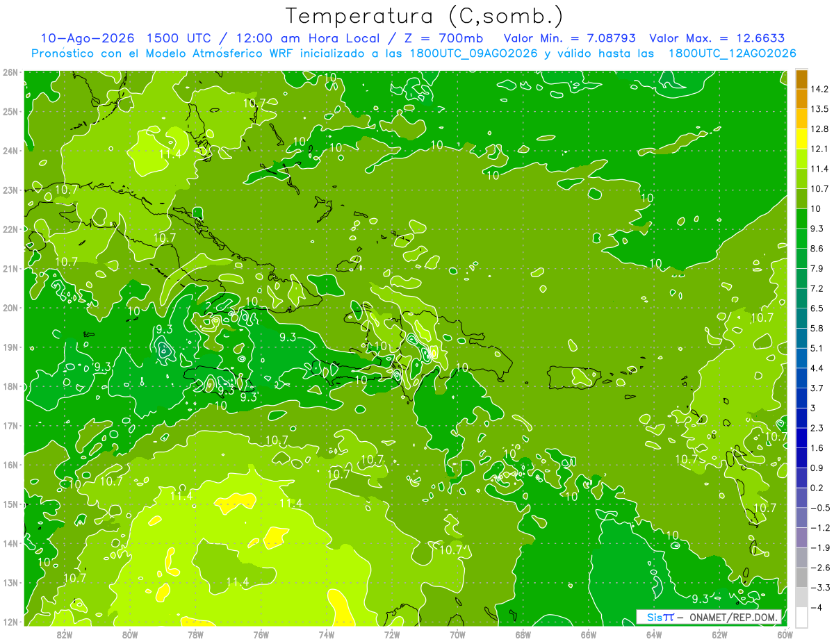Click the colorbar label '14.2'
The image size is (834, 644).
[x=820, y=89]
